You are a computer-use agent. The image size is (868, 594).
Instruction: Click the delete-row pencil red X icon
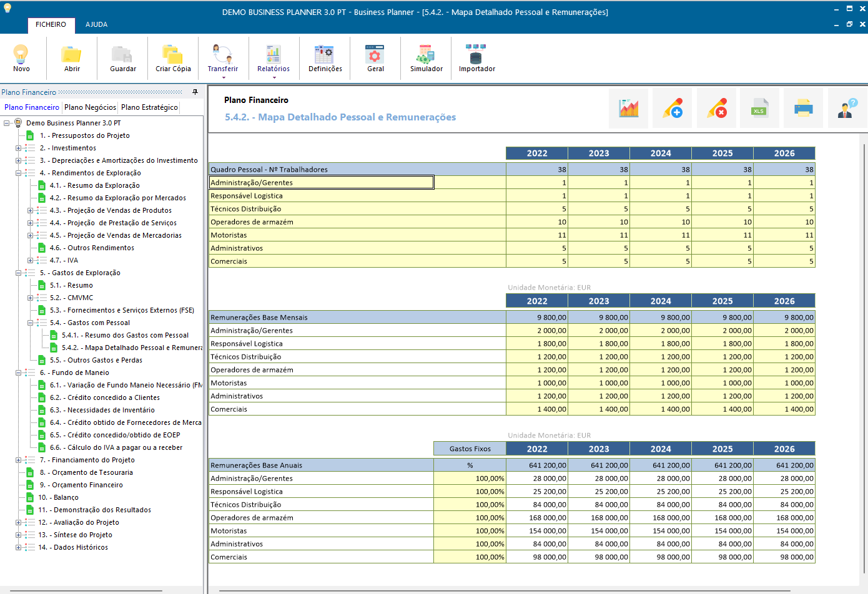tap(716, 109)
